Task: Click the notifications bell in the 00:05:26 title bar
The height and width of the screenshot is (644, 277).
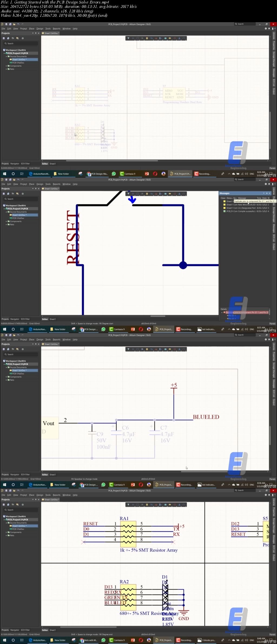Action: pos(269,184)
